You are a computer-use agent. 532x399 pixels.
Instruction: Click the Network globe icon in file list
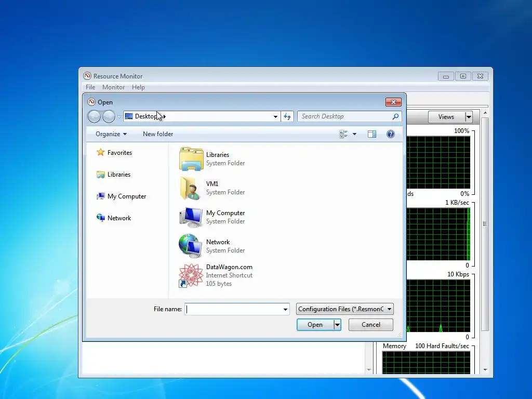[190, 246]
